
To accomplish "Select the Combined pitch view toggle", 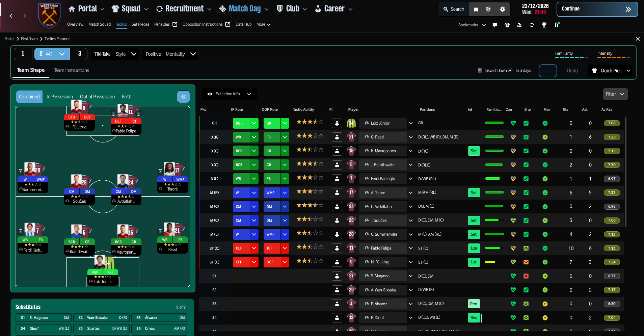I will (29, 97).
